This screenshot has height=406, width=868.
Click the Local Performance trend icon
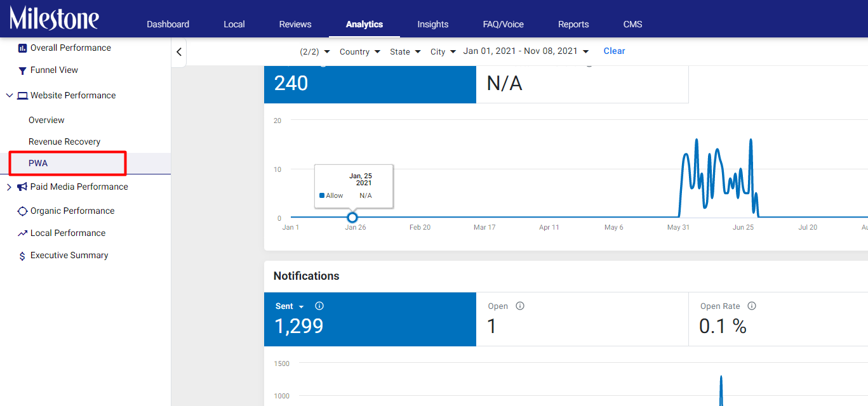coord(22,233)
